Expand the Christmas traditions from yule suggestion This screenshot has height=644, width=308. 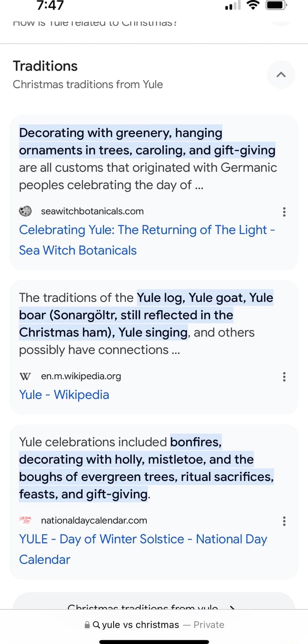tap(154, 609)
